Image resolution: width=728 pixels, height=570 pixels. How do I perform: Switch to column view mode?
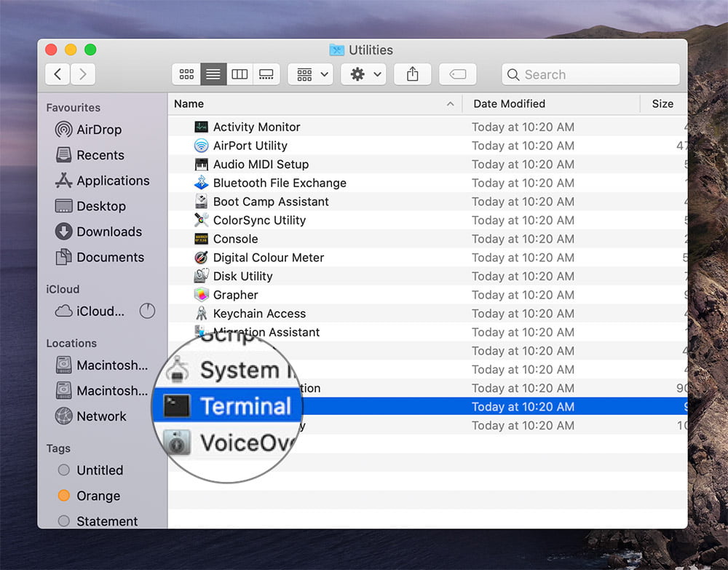pyautogui.click(x=240, y=74)
